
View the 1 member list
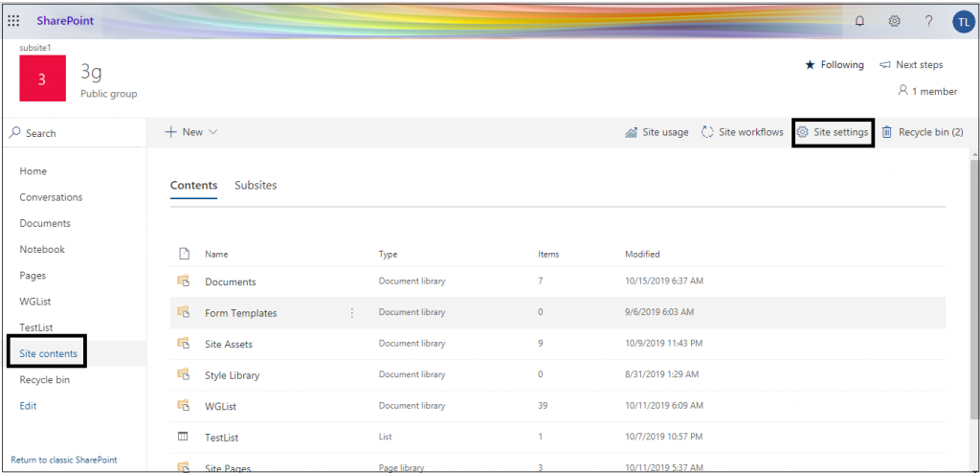point(927,91)
